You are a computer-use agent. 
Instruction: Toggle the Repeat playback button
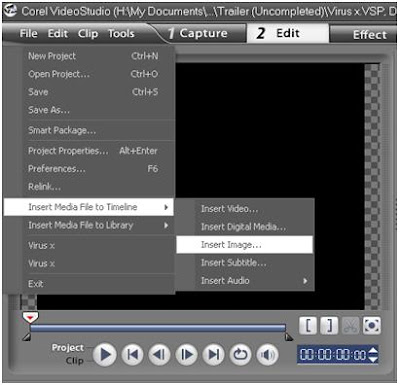pyautogui.click(x=240, y=354)
